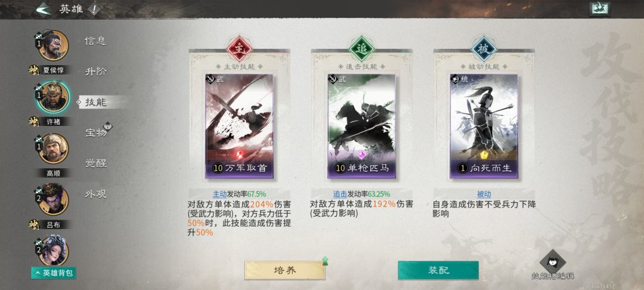
Task: Open the 万军取首 skill card
Action: pos(239,126)
